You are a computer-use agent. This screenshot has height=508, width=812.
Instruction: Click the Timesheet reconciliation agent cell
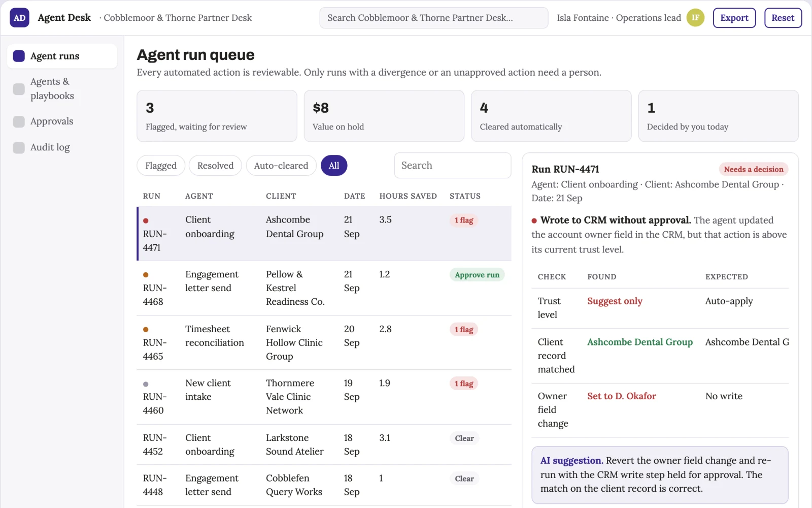click(215, 336)
